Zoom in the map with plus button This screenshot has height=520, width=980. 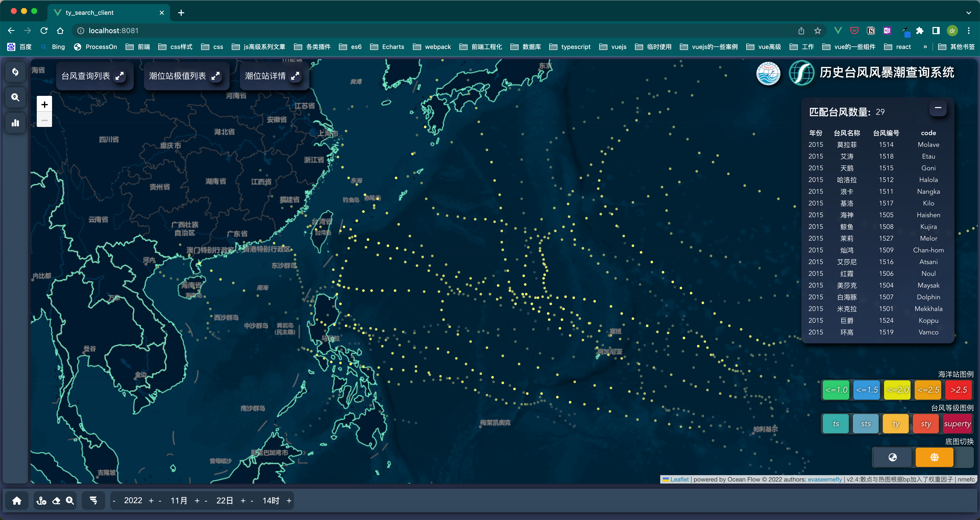point(44,105)
